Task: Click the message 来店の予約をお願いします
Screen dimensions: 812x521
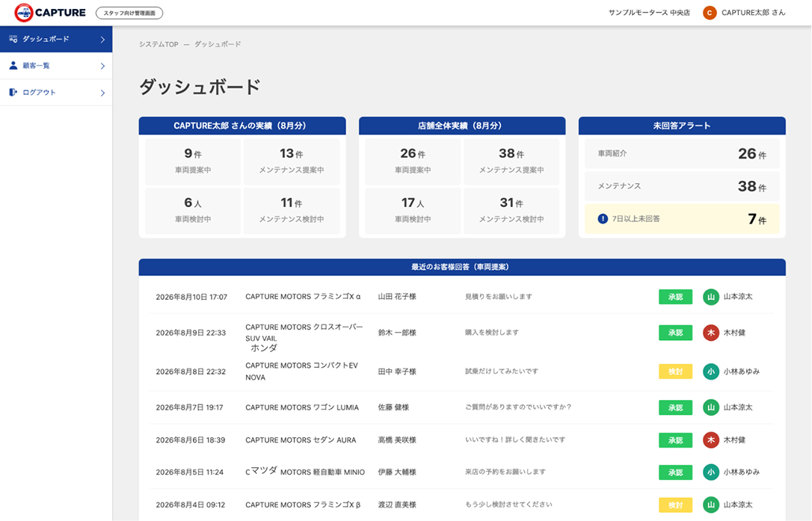Action: (505, 472)
